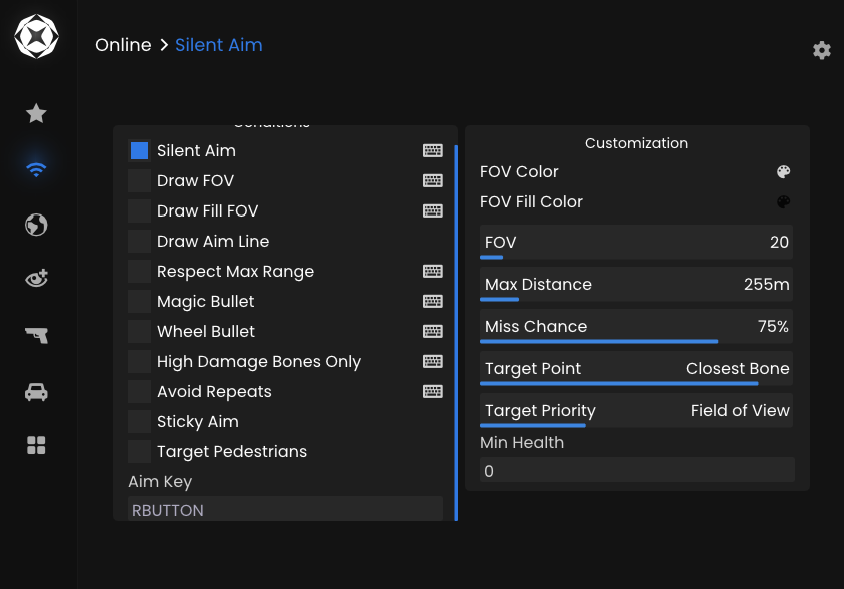This screenshot has height=589, width=844.
Task: Enable the Draw FOV checkbox
Action: [139, 180]
